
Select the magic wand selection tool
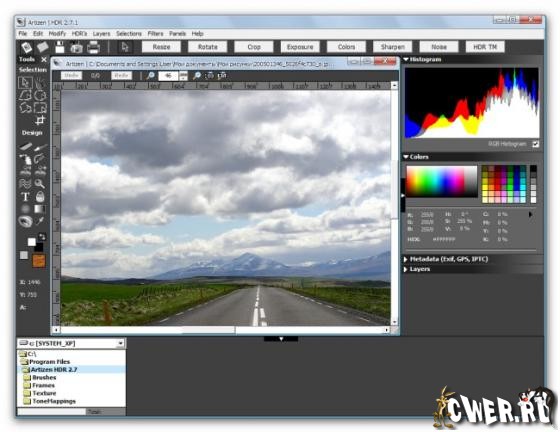coord(40,82)
